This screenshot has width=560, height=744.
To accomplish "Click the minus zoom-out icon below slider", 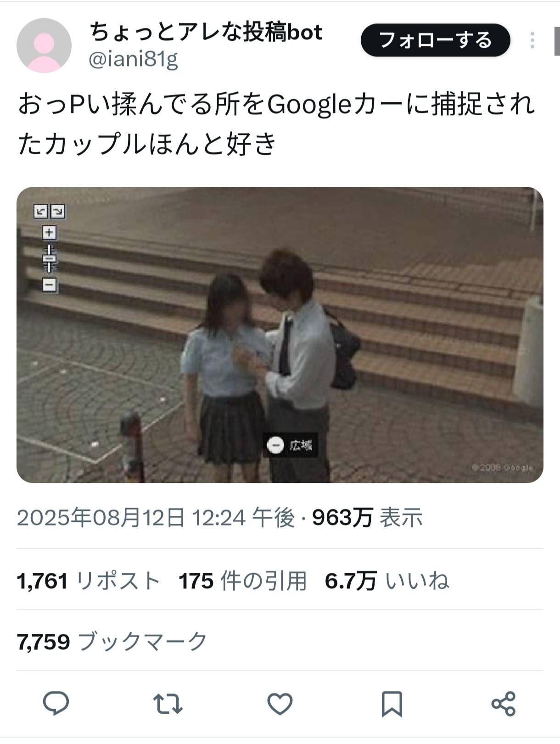I will 50,285.
